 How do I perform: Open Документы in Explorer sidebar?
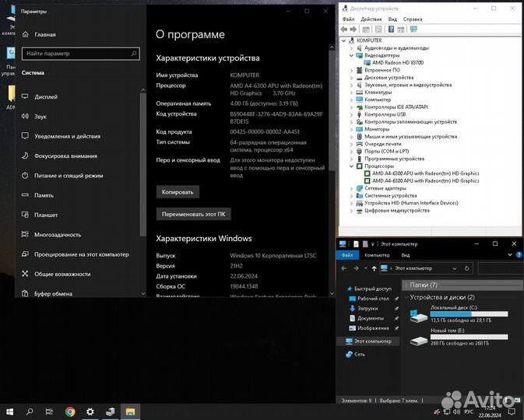click(x=366, y=318)
